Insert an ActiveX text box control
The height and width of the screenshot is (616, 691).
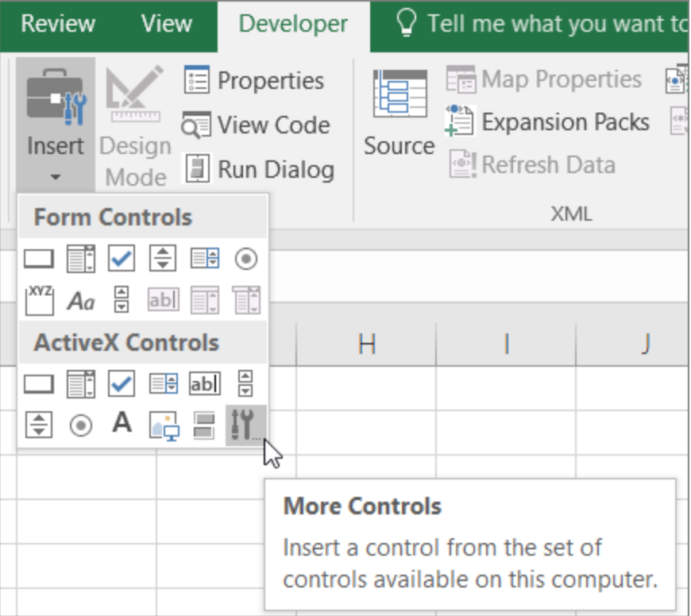tap(205, 383)
